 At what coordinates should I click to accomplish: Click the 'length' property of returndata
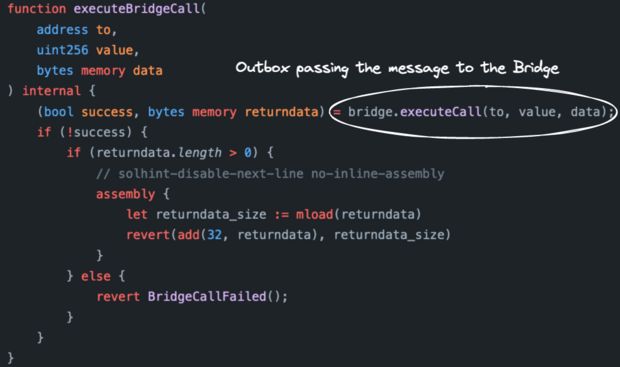(x=200, y=153)
